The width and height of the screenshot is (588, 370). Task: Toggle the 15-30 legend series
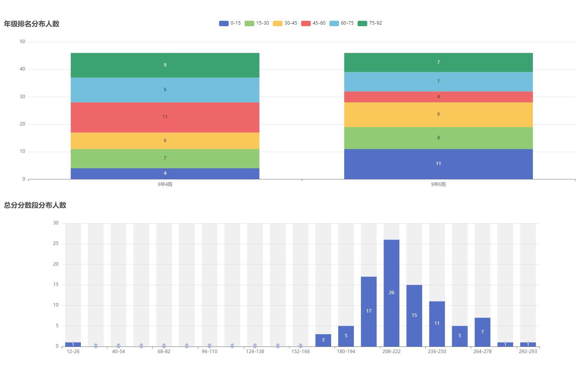[257, 23]
